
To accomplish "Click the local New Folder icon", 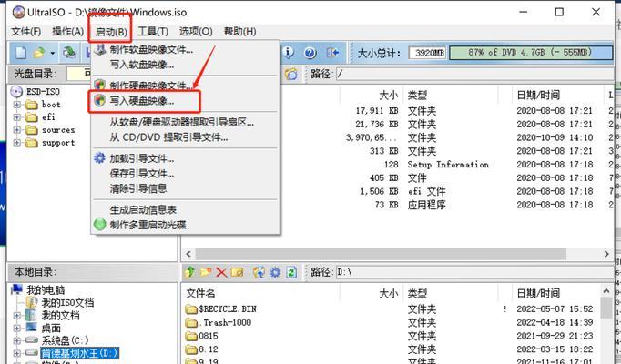I will [206, 272].
